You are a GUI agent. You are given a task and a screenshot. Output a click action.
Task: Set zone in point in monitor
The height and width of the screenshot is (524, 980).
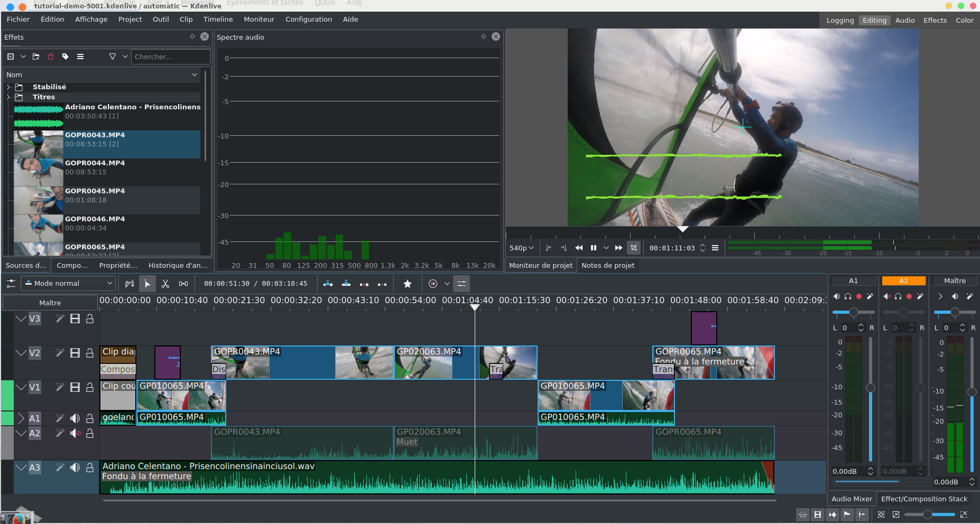[549, 248]
